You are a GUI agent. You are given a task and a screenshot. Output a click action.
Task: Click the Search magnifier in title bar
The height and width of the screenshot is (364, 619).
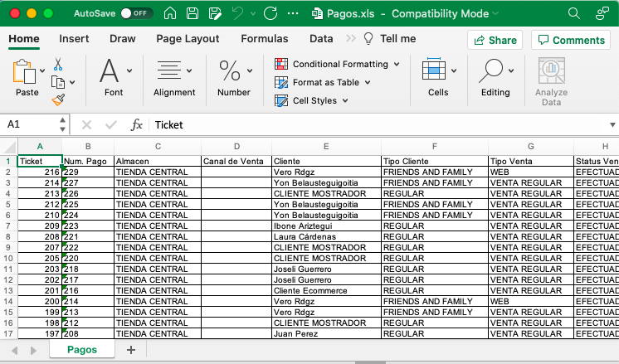[x=574, y=13]
